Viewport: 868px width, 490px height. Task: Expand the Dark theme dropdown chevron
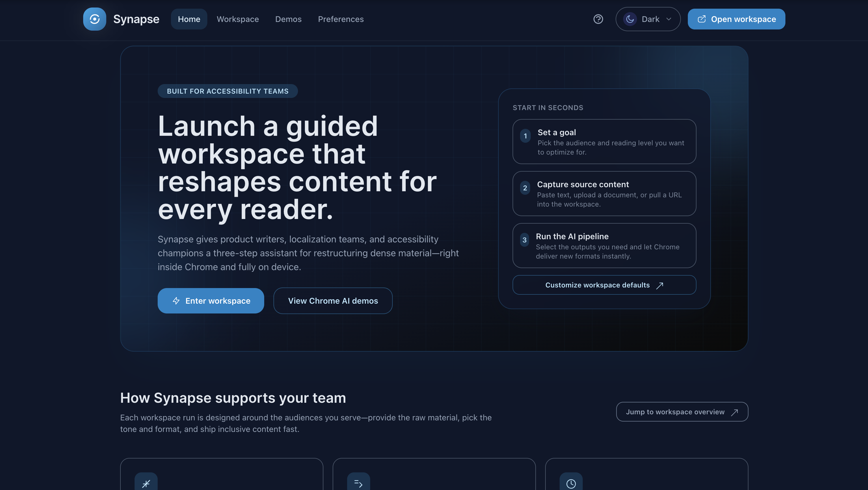(669, 19)
